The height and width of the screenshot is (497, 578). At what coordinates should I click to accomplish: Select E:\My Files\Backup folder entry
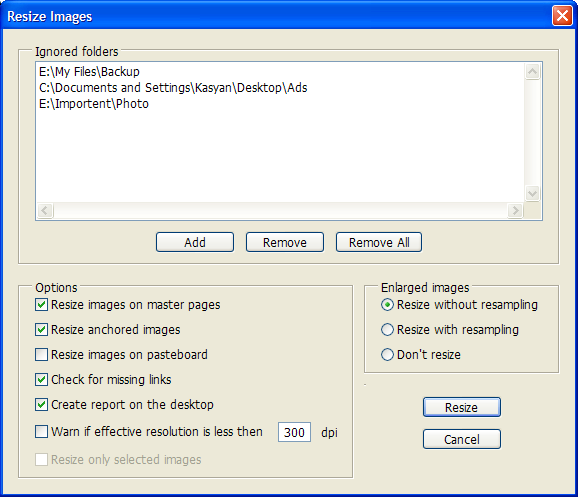[89, 72]
